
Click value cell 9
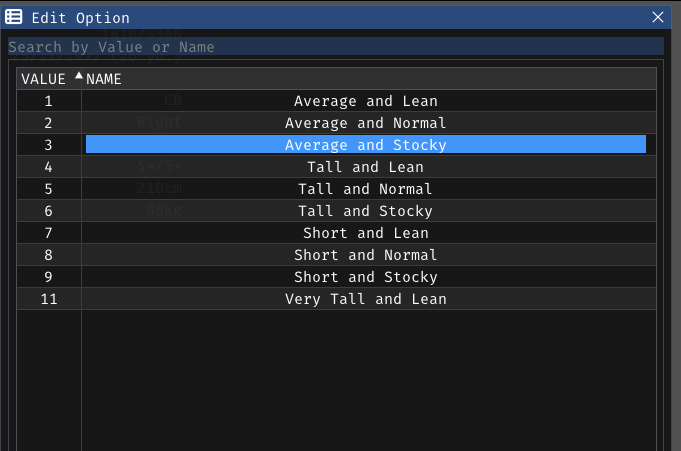click(x=49, y=277)
